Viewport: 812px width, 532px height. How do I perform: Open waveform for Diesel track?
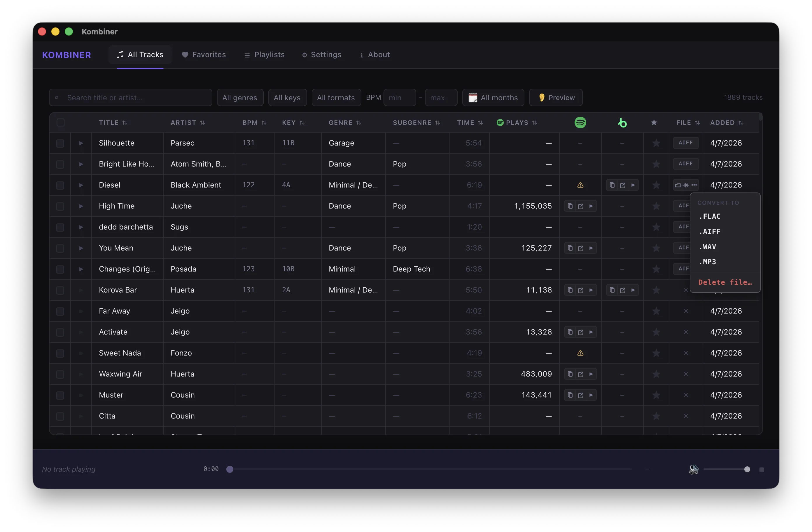(686, 185)
